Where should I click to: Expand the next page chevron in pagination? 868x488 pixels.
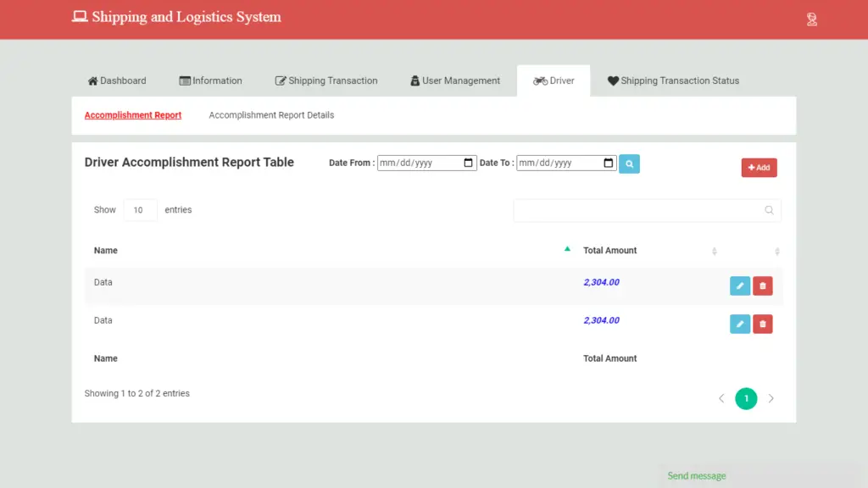pos(771,398)
